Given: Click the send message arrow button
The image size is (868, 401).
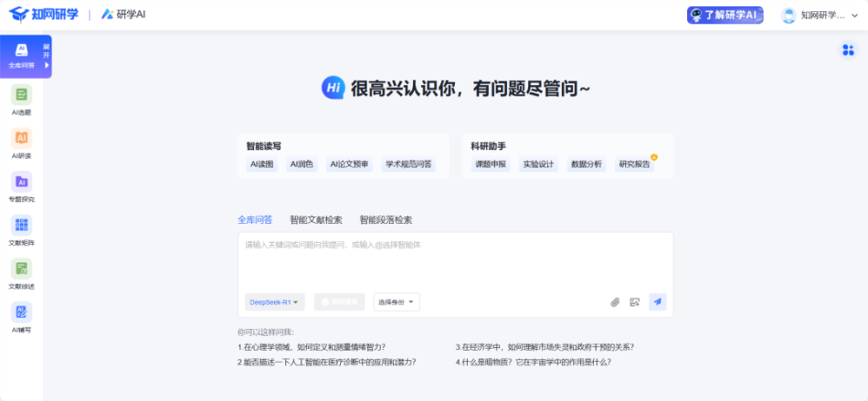Looking at the screenshot, I should (658, 301).
